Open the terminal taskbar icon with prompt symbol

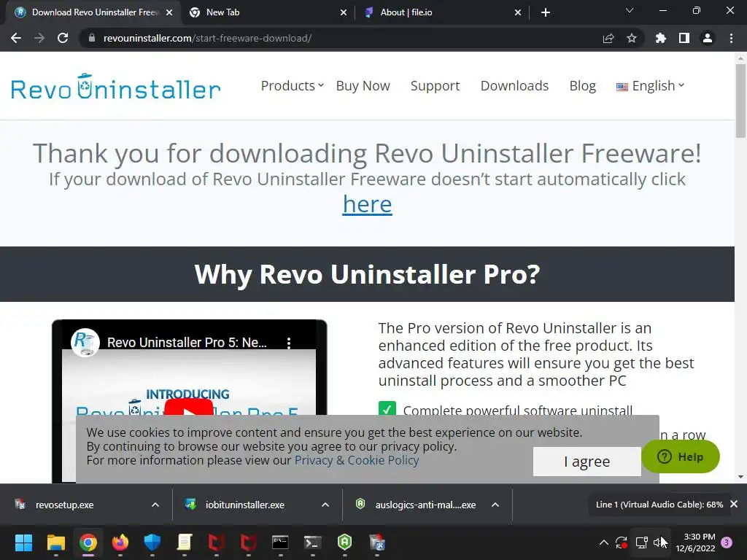pyautogui.click(x=312, y=542)
